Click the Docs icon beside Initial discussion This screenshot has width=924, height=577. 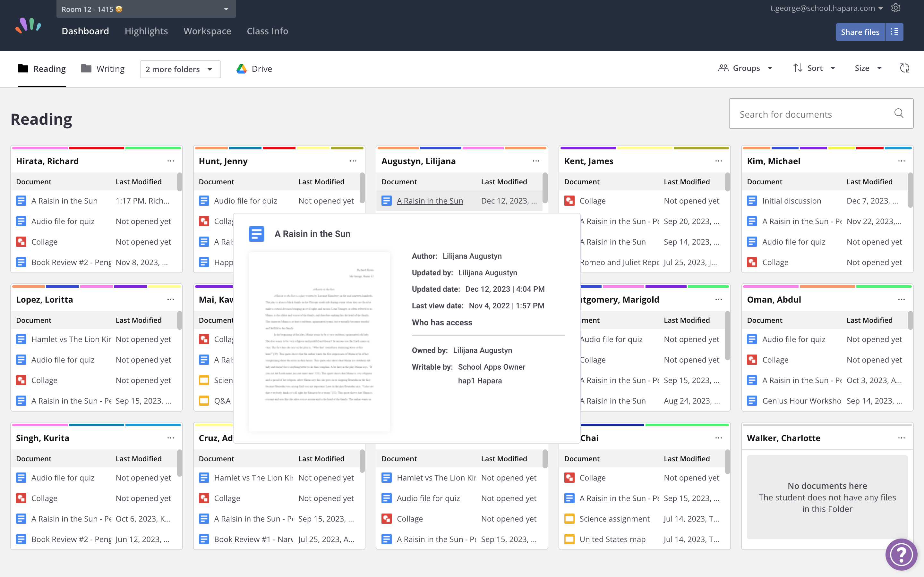click(752, 200)
